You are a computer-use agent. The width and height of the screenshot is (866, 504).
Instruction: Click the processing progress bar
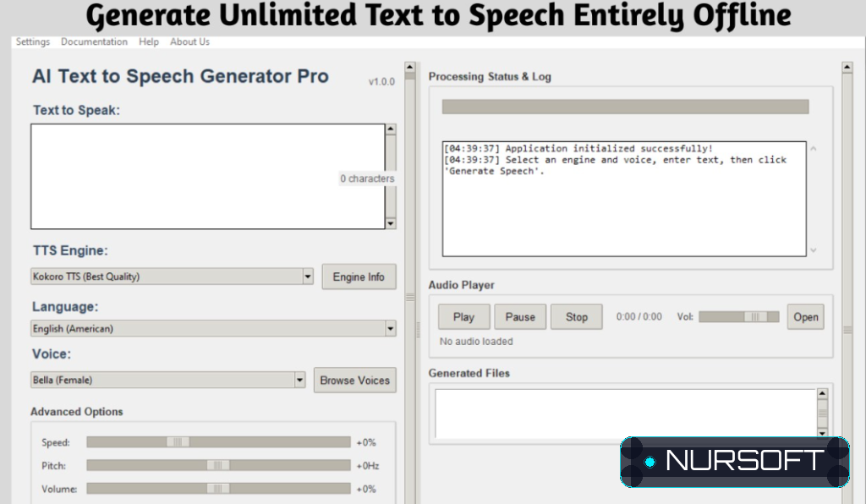point(625,107)
